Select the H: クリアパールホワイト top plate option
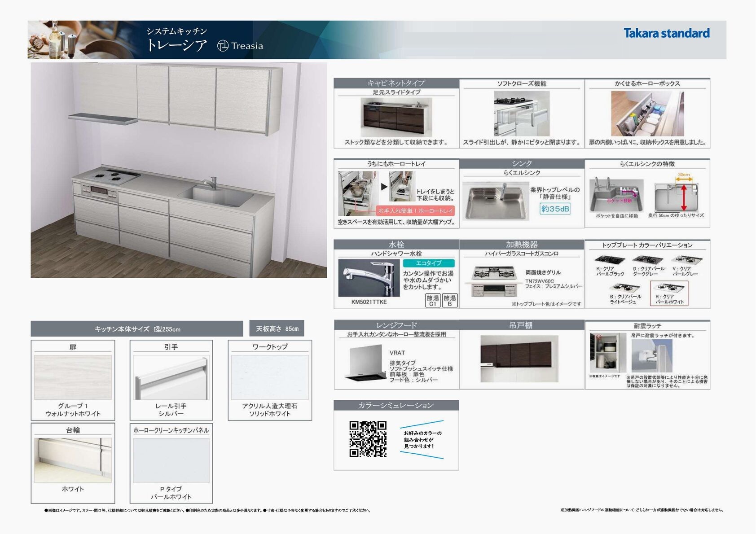The width and height of the screenshot is (756, 534). 669,293
